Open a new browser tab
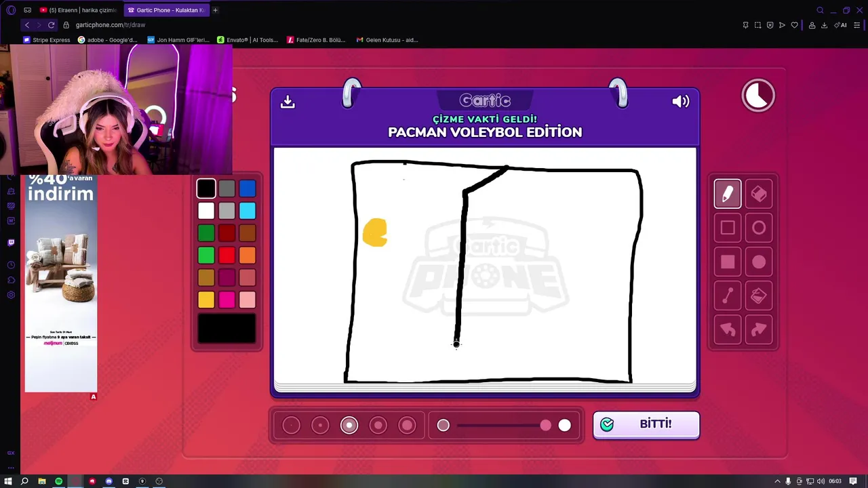 click(215, 10)
